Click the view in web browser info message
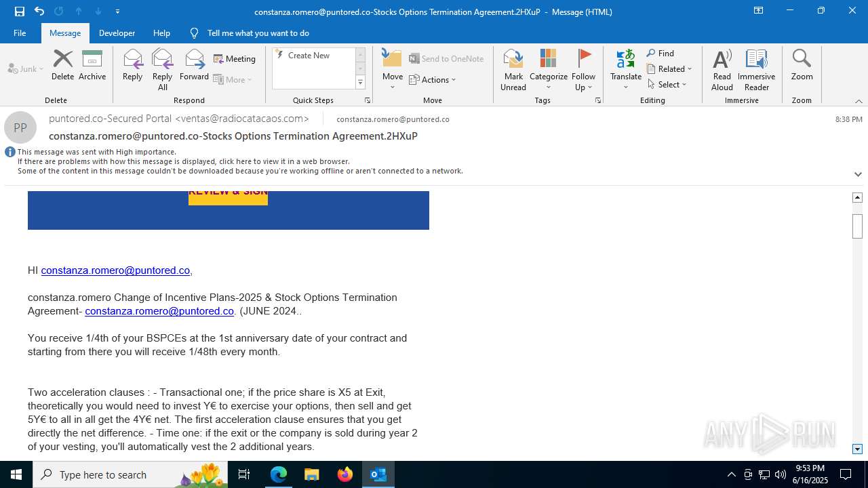Viewport: 868px width, 488px height. 183,161
